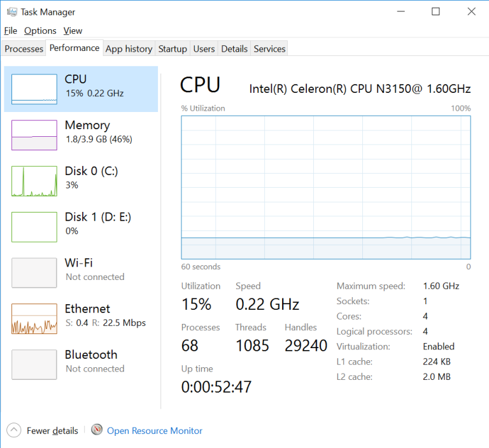Click the Fewer details text
Viewport: 489px width, 448px height.
tap(52, 431)
